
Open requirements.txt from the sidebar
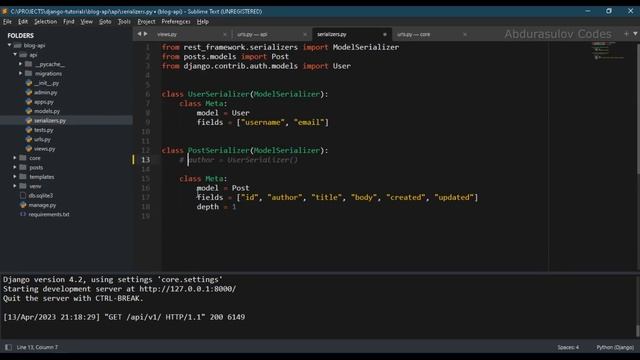click(x=49, y=214)
